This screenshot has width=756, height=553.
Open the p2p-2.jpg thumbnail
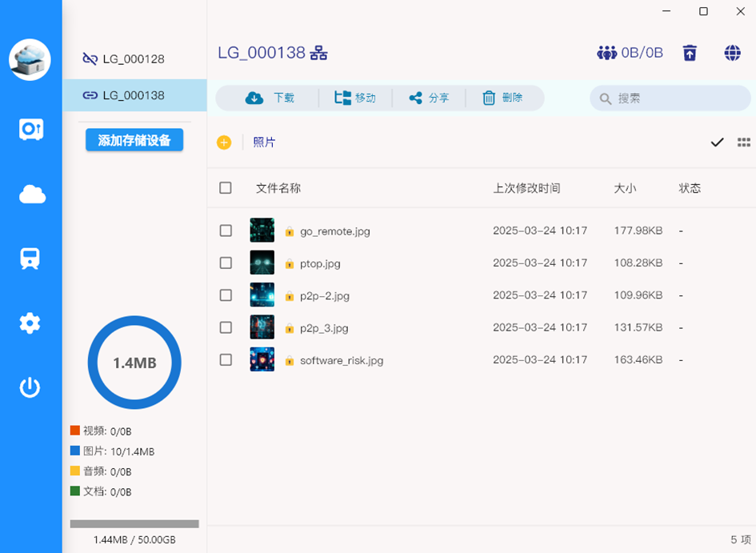point(262,295)
